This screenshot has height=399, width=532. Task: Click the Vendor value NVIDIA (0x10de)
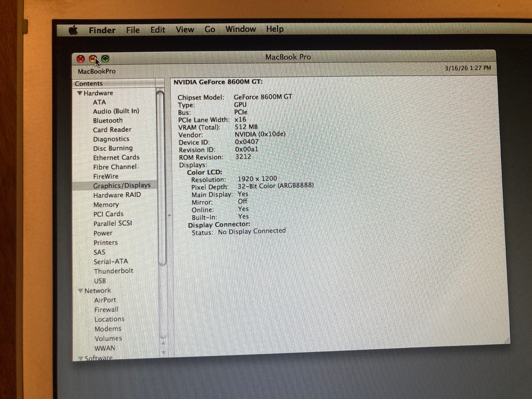click(260, 134)
